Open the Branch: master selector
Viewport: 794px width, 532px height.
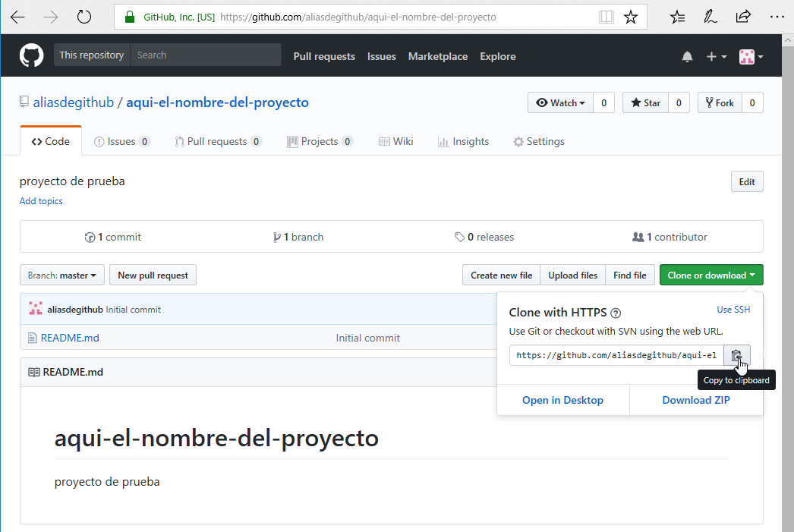click(61, 275)
